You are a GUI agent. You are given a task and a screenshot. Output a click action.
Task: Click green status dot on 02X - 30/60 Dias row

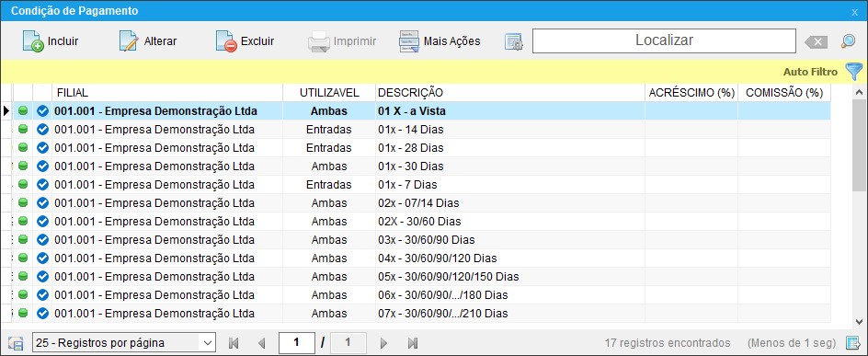[x=23, y=221]
